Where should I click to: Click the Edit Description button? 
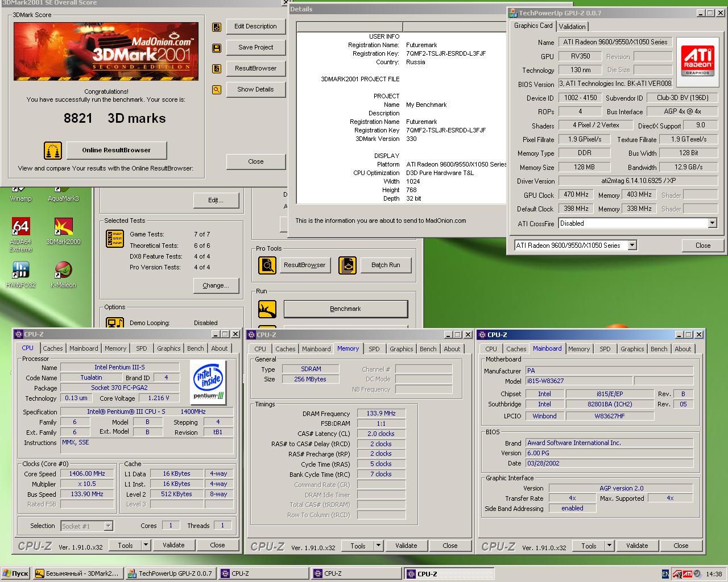pos(255,26)
